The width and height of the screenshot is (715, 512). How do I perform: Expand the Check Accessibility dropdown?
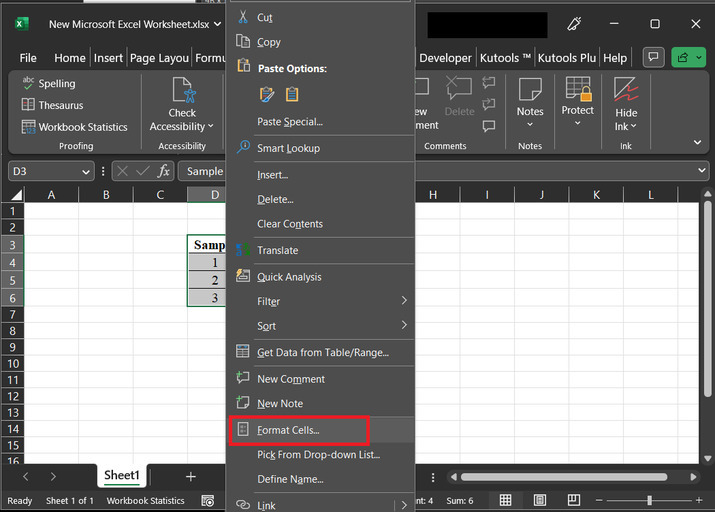[210, 126]
